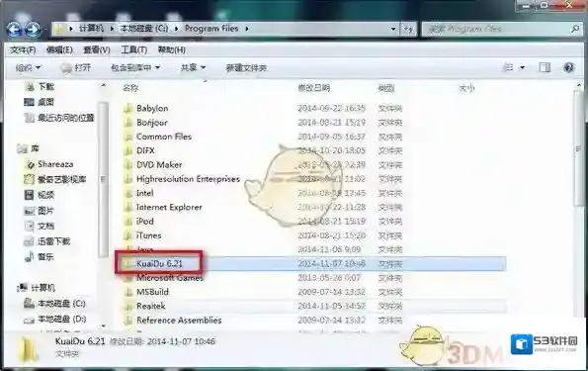
Task: Click the refresh button beside address bar
Action: point(408,29)
